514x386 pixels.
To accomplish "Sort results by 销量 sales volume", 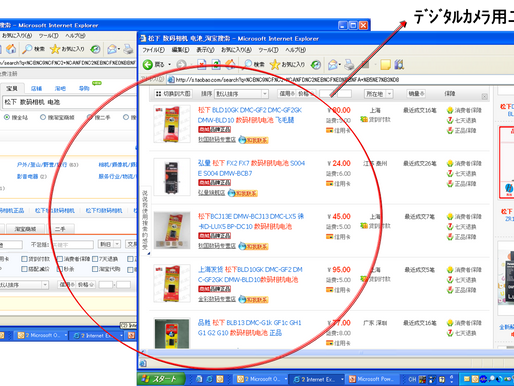I will pyautogui.click(x=416, y=94).
